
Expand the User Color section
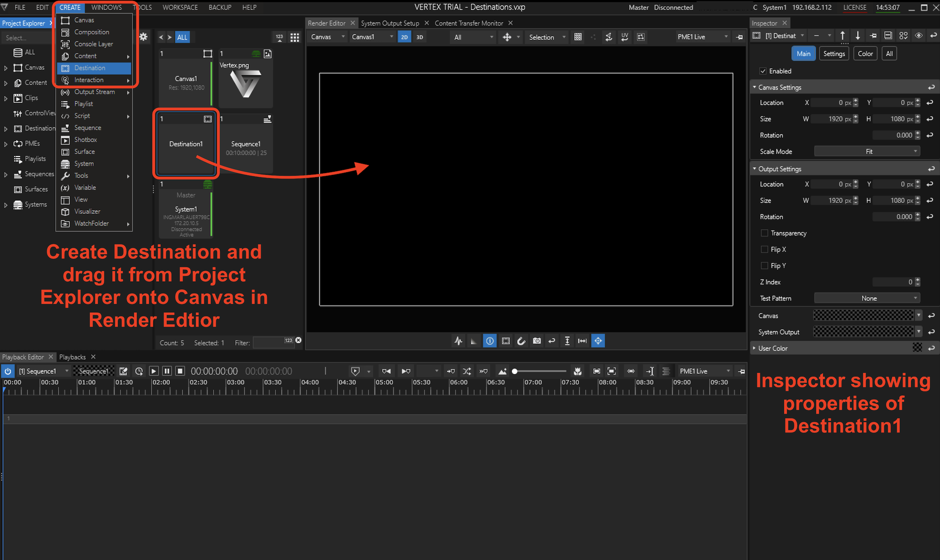click(754, 348)
